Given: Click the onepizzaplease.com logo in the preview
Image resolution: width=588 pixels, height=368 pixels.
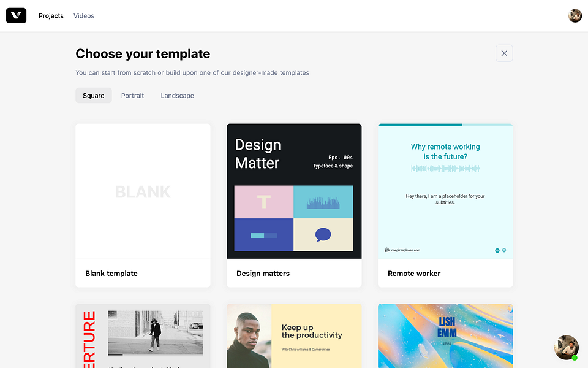Looking at the screenshot, I should coord(402,250).
